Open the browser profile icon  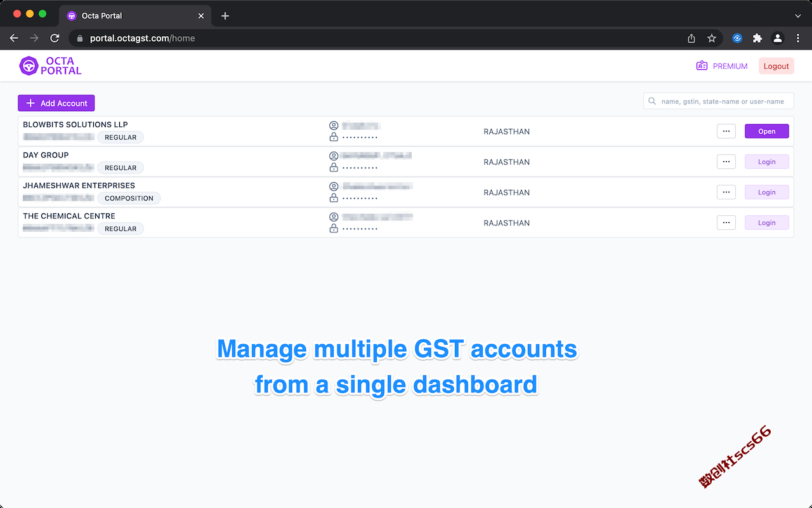(778, 38)
